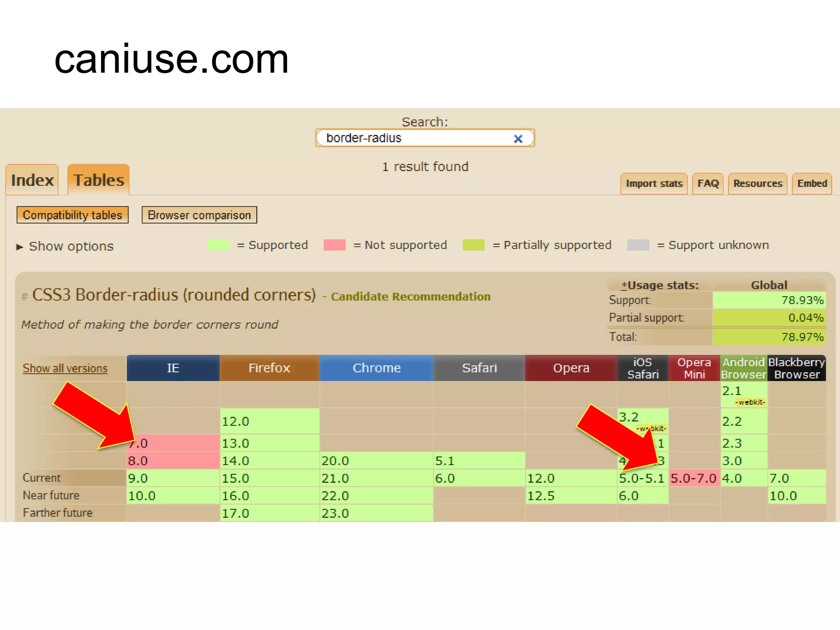Viewport: 840px width, 630px height.
Task: Click the Android Browser 2.3 cell
Action: (x=744, y=443)
